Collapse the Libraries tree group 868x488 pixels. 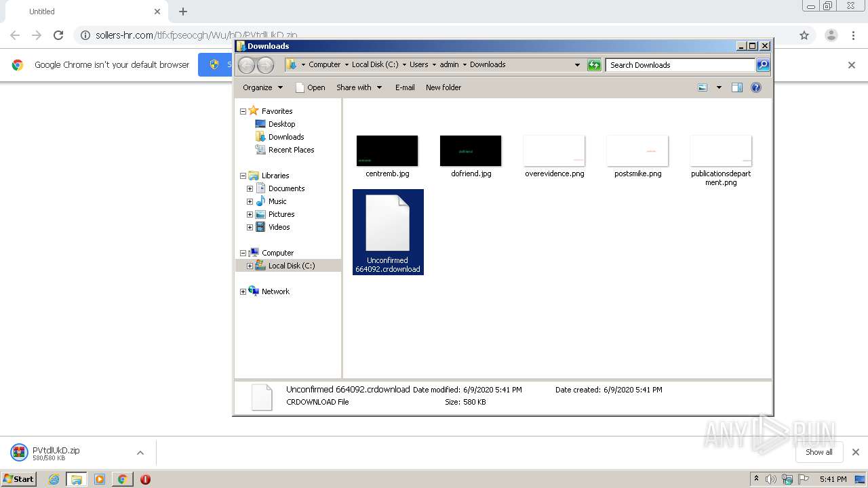pyautogui.click(x=243, y=176)
